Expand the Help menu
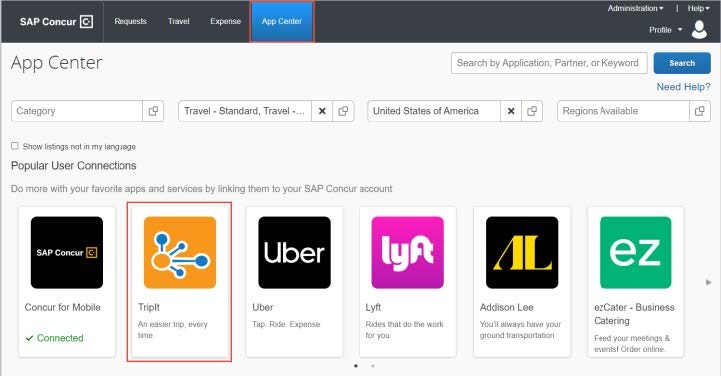This screenshot has height=376, width=721. pos(698,8)
